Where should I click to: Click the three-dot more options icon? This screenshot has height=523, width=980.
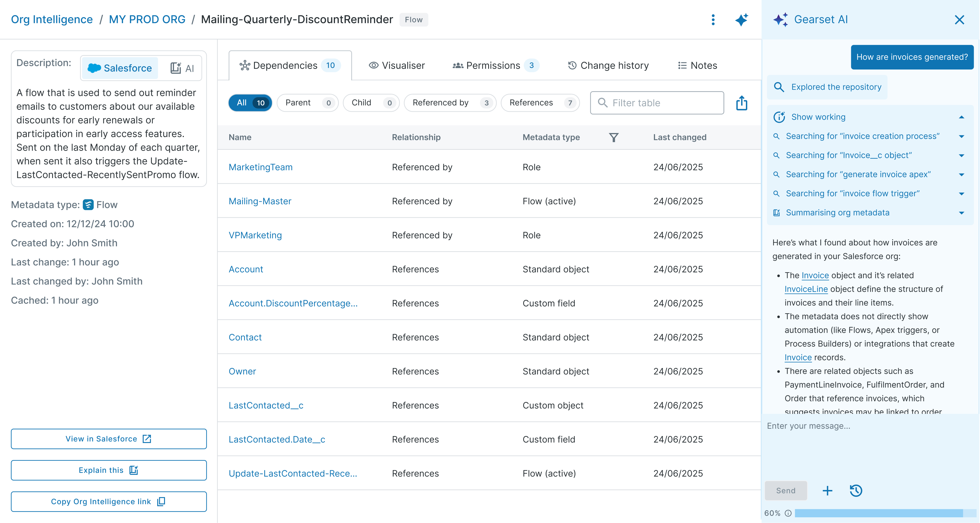[713, 20]
